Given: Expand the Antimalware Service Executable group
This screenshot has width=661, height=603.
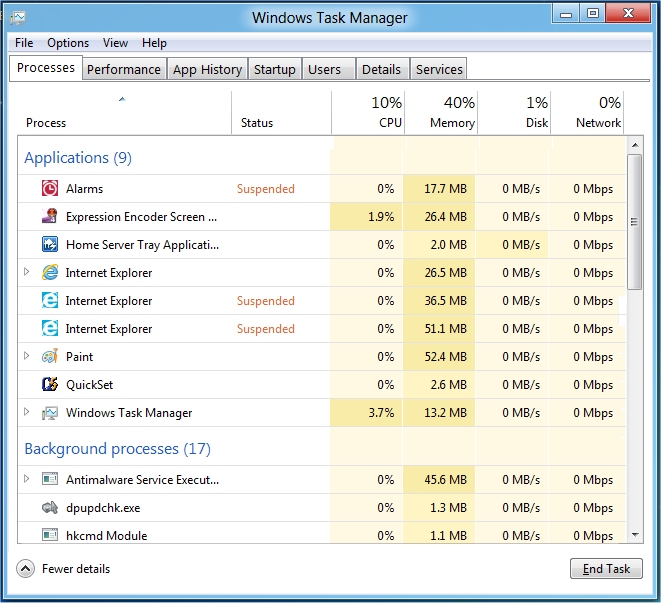Looking at the screenshot, I should (x=27, y=479).
